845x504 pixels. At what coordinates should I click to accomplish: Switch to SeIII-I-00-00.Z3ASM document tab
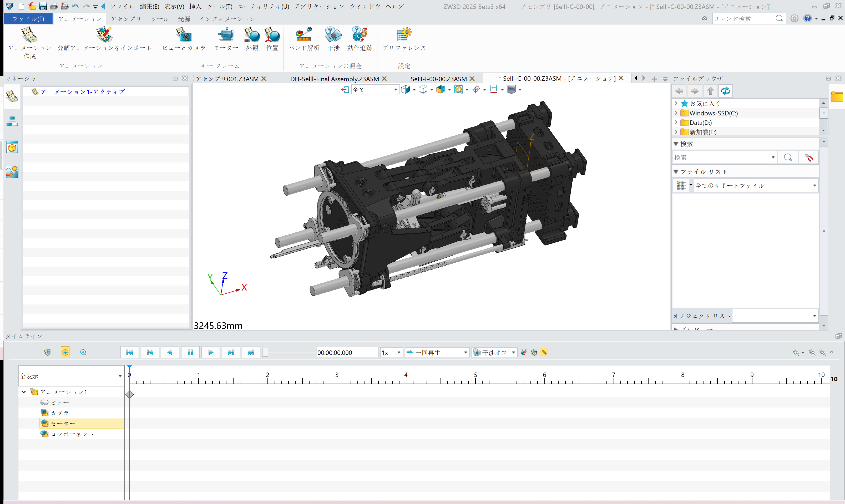point(439,79)
